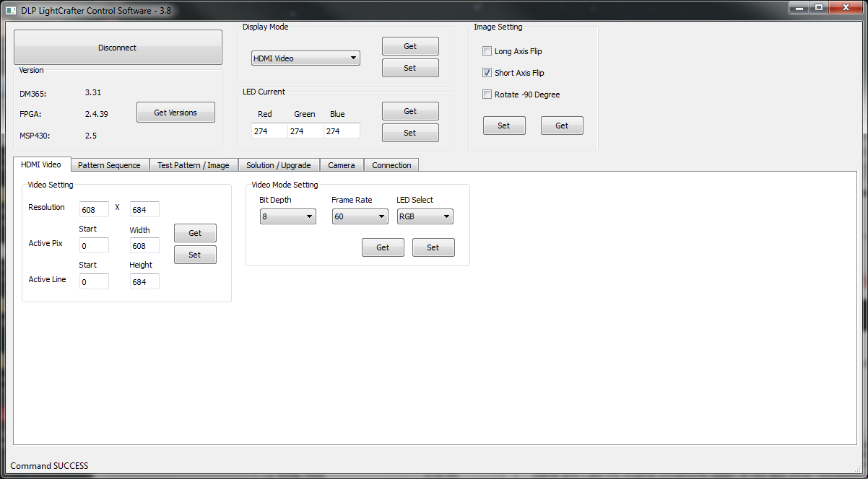Click the MSP430 version value 2.5
This screenshot has width=868, height=479.
tap(91, 136)
